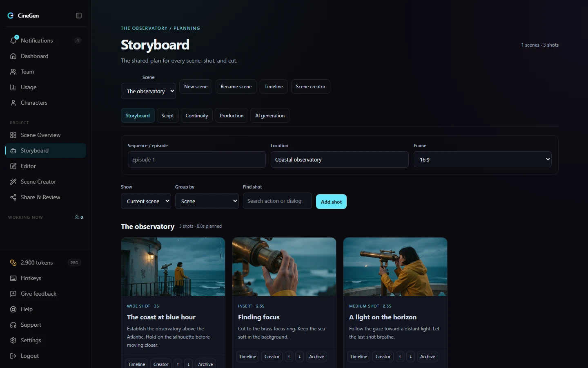The width and height of the screenshot is (588, 368).
Task: Switch to the Continuity tab
Action: pos(197,116)
